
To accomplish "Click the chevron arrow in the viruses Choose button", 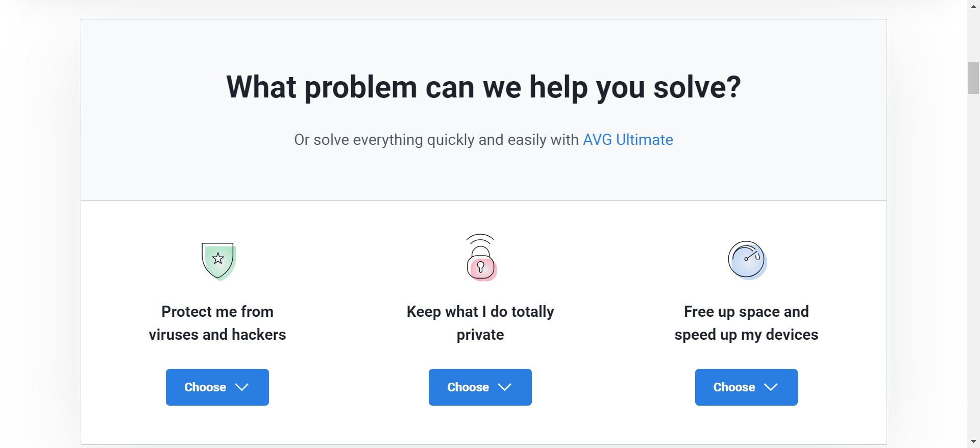I will 242,387.
